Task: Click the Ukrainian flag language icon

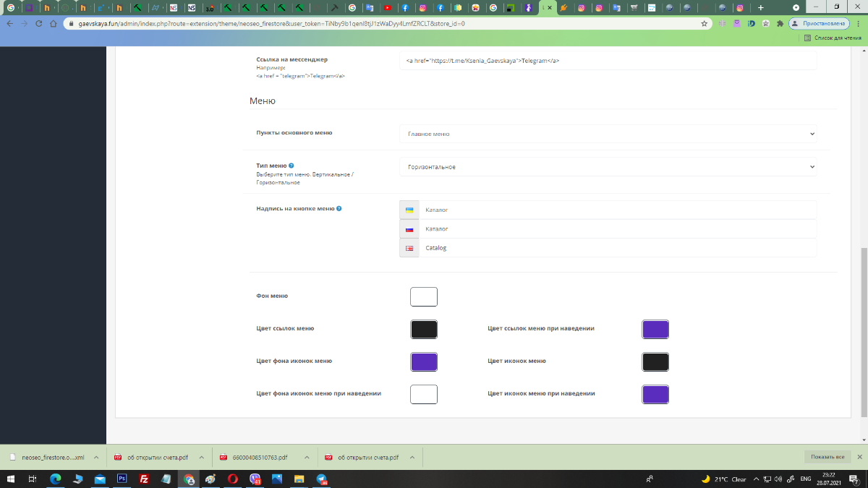Action: click(409, 210)
